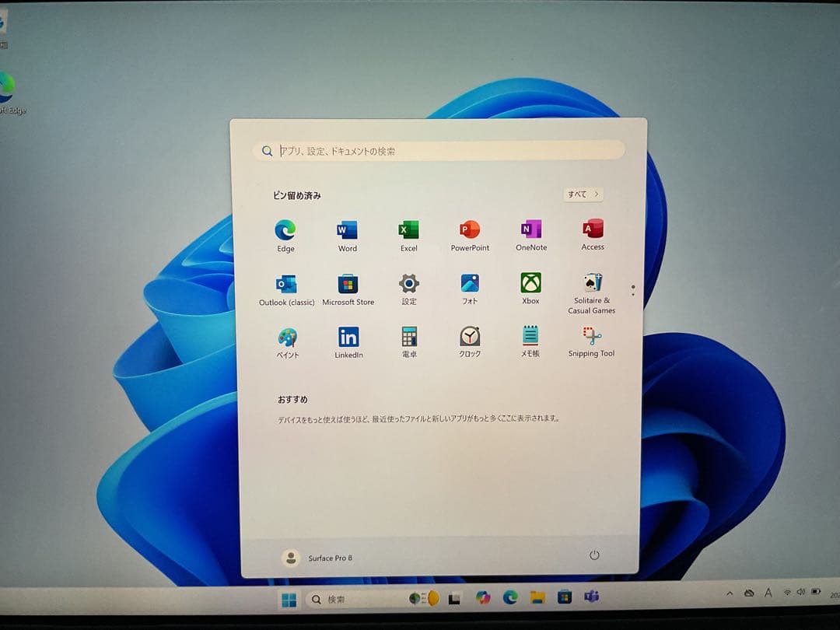Open the Paint (ペイント) app
840x630 pixels.
point(287,337)
